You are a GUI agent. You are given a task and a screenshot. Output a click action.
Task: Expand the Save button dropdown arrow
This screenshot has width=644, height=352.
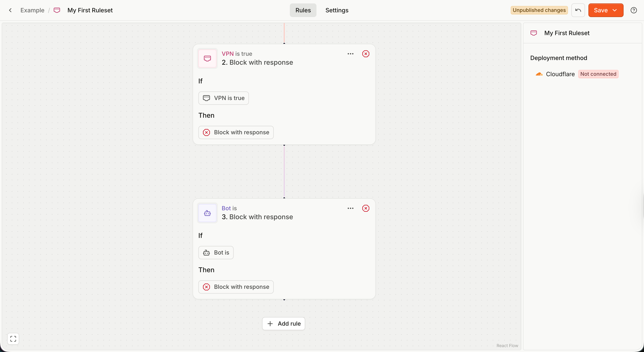(x=615, y=10)
